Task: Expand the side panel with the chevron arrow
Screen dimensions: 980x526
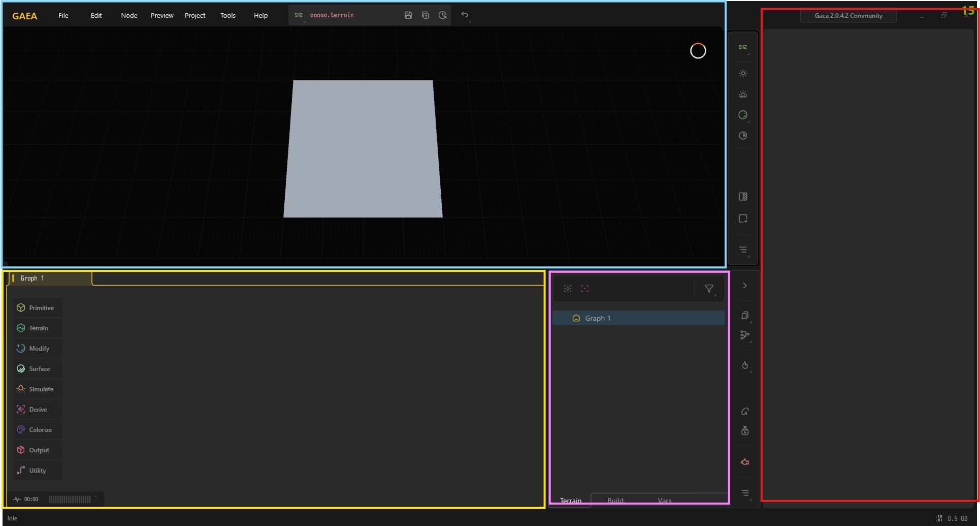Action: click(x=744, y=286)
